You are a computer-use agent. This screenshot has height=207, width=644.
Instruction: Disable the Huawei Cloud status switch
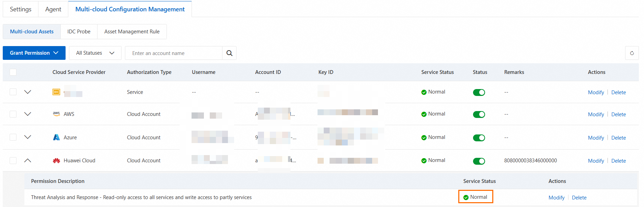479,161
